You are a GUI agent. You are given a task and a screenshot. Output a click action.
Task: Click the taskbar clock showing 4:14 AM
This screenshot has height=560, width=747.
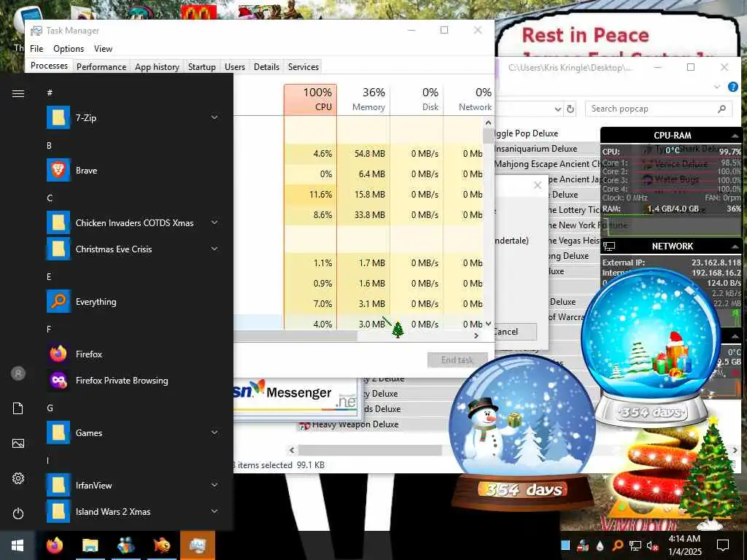click(684, 545)
